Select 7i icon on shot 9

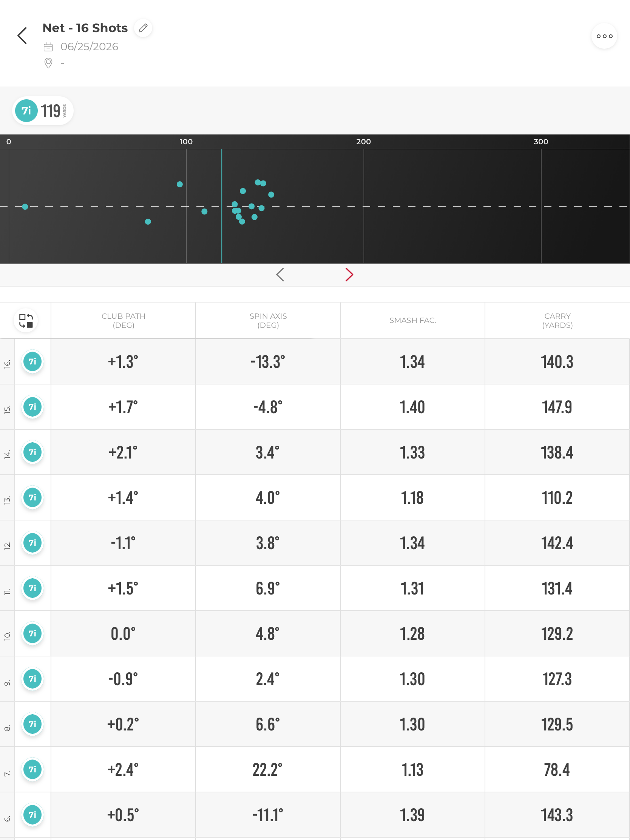(32, 679)
